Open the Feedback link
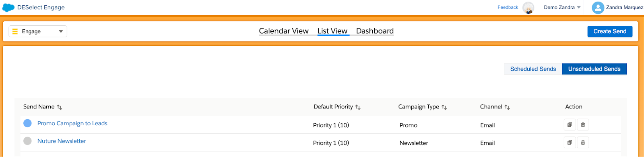This screenshot has width=644, height=157. [x=508, y=7]
